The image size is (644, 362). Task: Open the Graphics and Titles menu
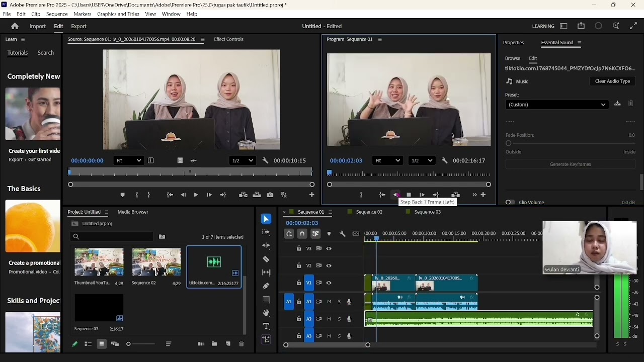118,14
